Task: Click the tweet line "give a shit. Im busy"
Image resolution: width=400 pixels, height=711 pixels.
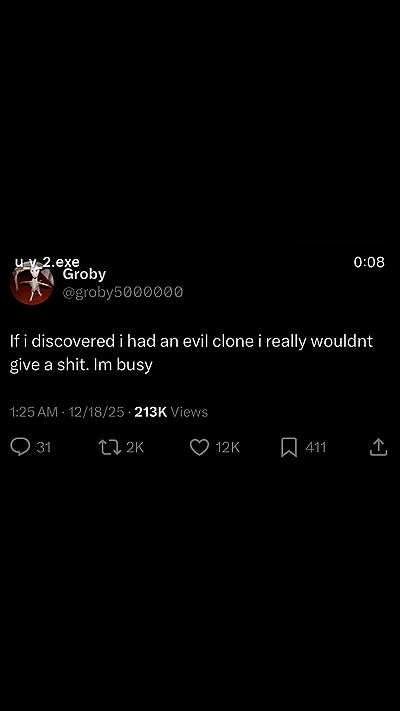Action: pyautogui.click(x=81, y=365)
